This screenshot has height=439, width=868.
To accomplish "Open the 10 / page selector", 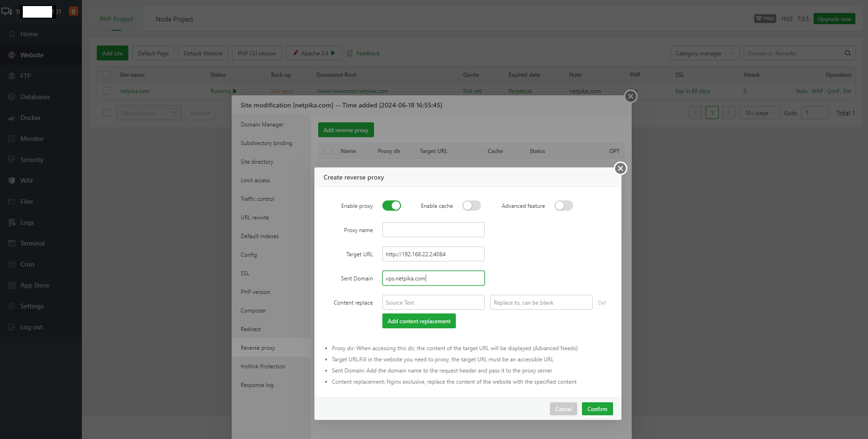I will pyautogui.click(x=759, y=113).
